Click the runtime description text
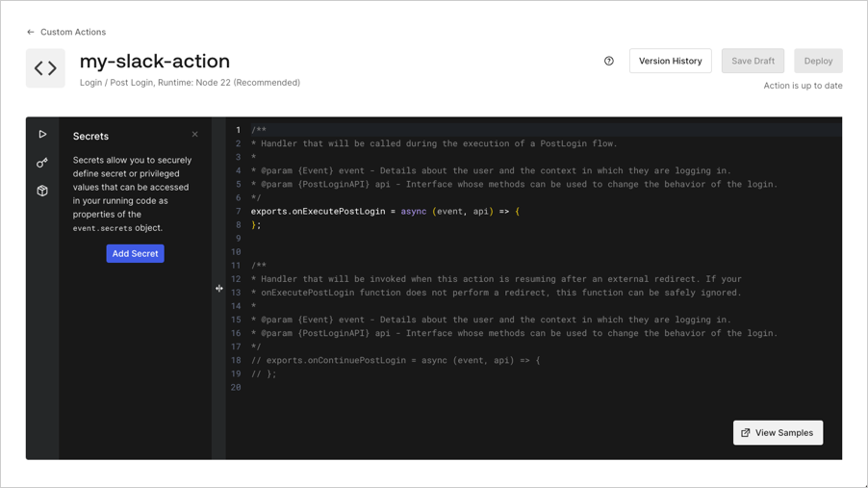 coord(190,83)
